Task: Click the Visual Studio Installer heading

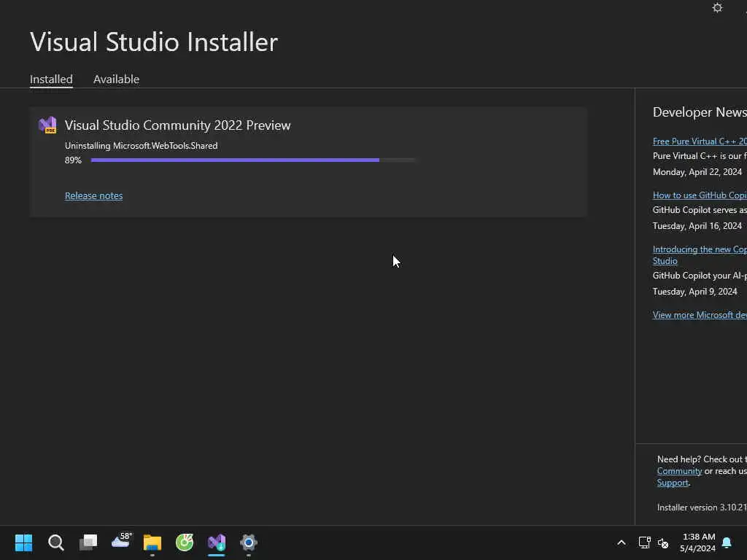Action: coord(154,42)
